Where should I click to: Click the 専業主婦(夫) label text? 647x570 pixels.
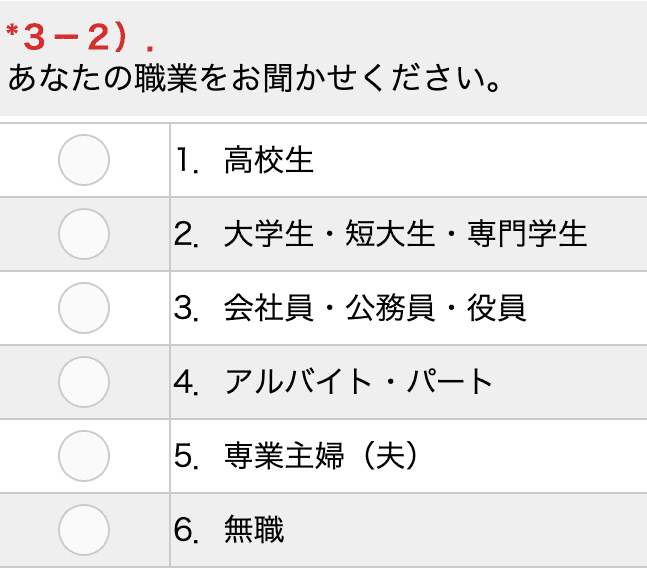tap(321, 456)
